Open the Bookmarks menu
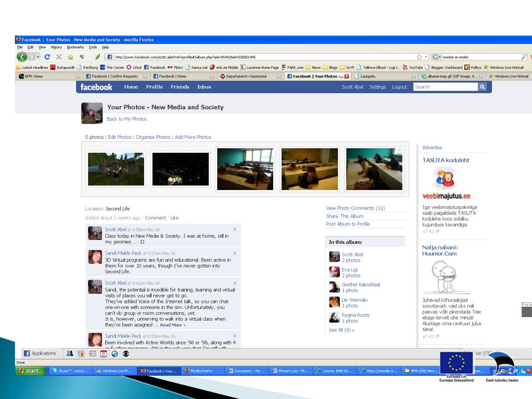 pos(75,47)
